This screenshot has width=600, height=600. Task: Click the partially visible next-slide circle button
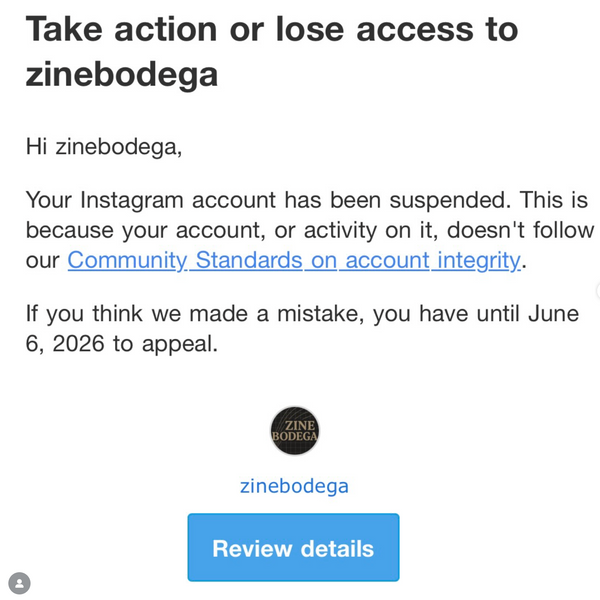point(597,290)
